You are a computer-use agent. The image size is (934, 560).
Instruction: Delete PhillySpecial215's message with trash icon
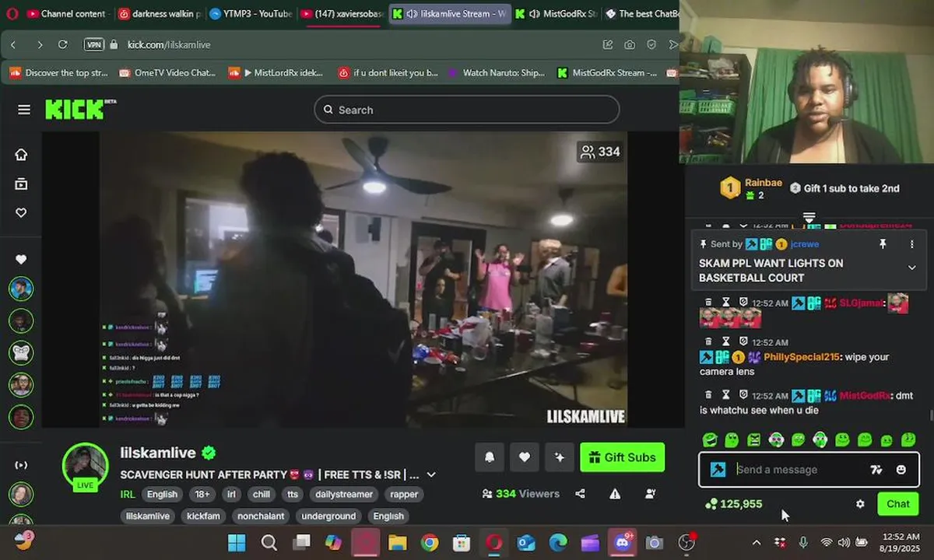(708, 342)
